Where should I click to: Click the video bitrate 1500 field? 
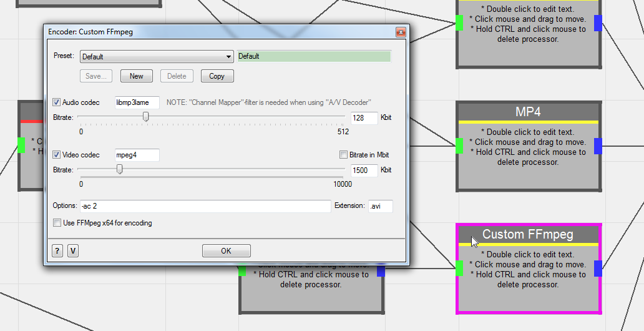364,170
